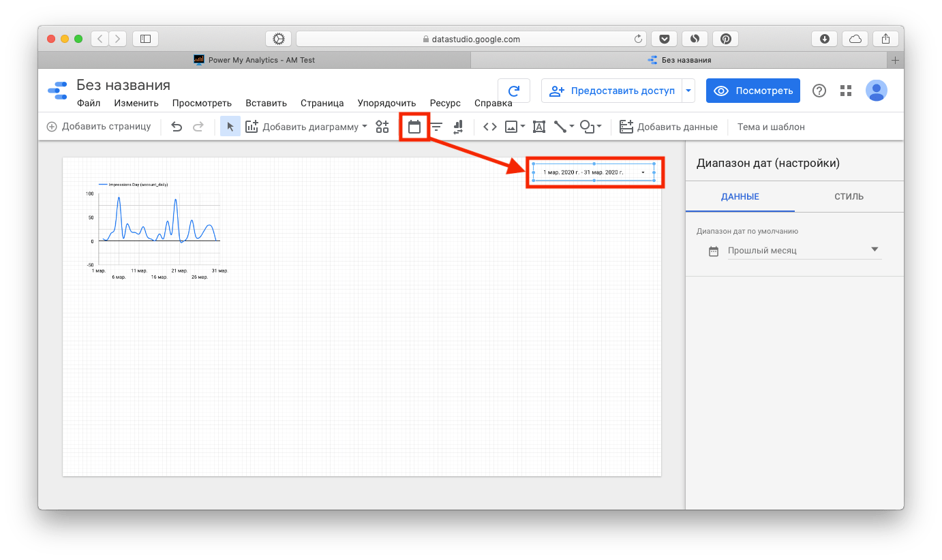This screenshot has width=942, height=560.
Task: Open the Google apps grid
Action: click(x=846, y=91)
